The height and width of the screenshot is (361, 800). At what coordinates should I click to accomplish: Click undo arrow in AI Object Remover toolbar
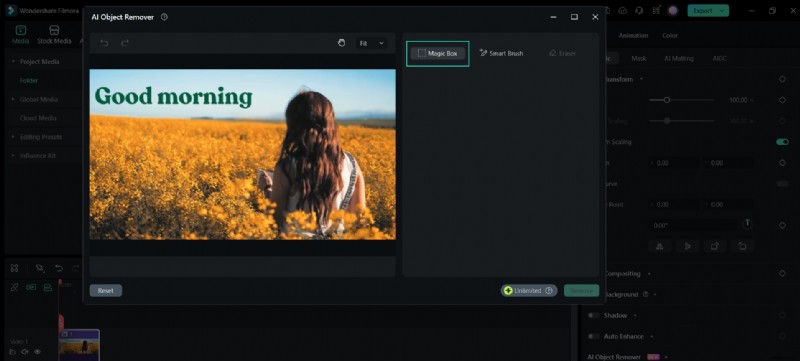click(104, 43)
